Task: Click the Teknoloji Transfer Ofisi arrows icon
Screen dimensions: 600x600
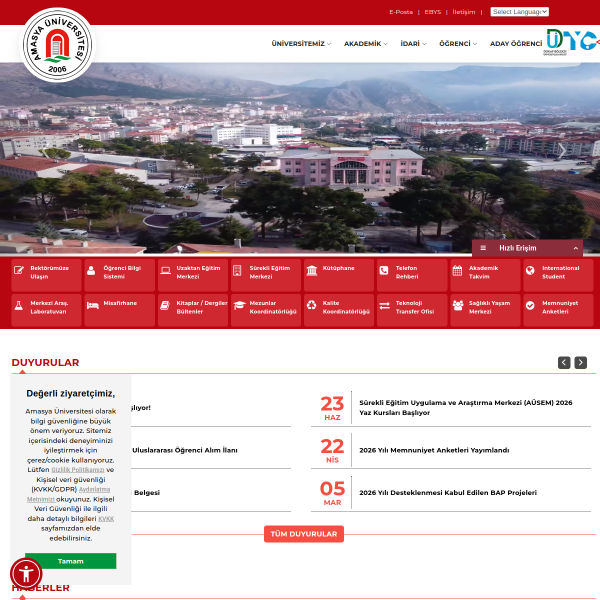Action: click(x=385, y=305)
